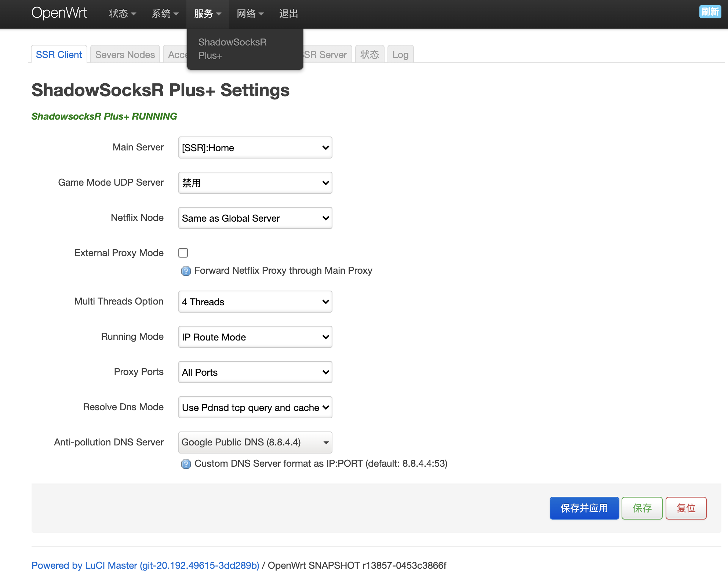The image size is (728, 579).
Task: Click the OpenWrt logo
Action: [59, 13]
